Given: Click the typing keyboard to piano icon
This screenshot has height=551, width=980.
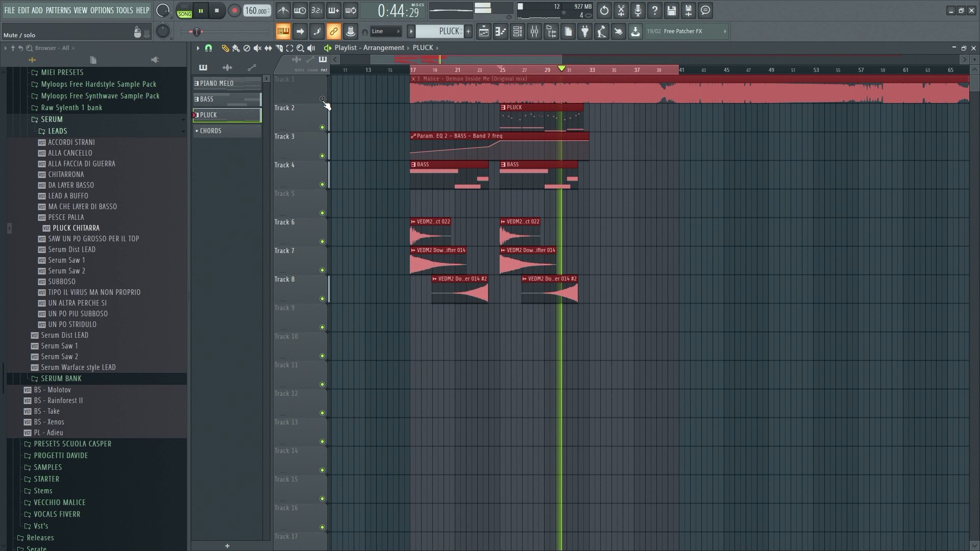Looking at the screenshot, I should click(x=283, y=32).
